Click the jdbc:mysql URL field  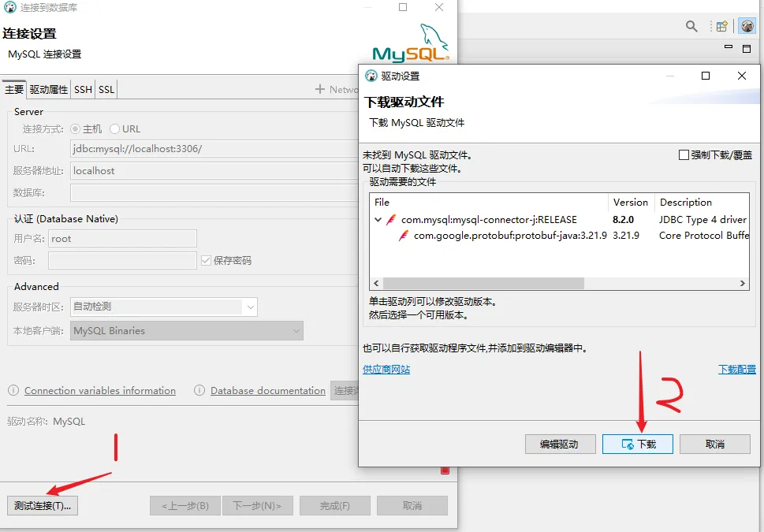click(x=214, y=149)
